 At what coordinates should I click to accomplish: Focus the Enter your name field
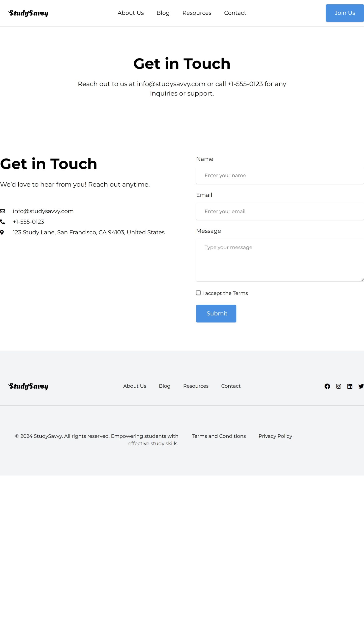pyautogui.click(x=279, y=175)
